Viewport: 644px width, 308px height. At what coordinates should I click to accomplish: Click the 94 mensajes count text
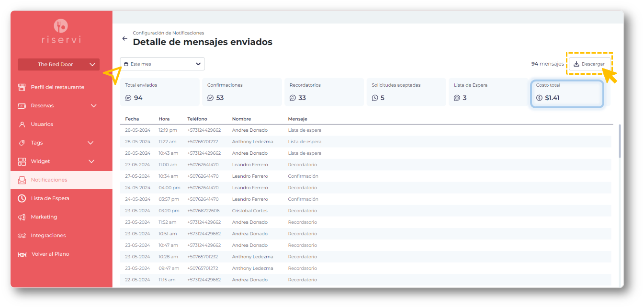tap(547, 64)
